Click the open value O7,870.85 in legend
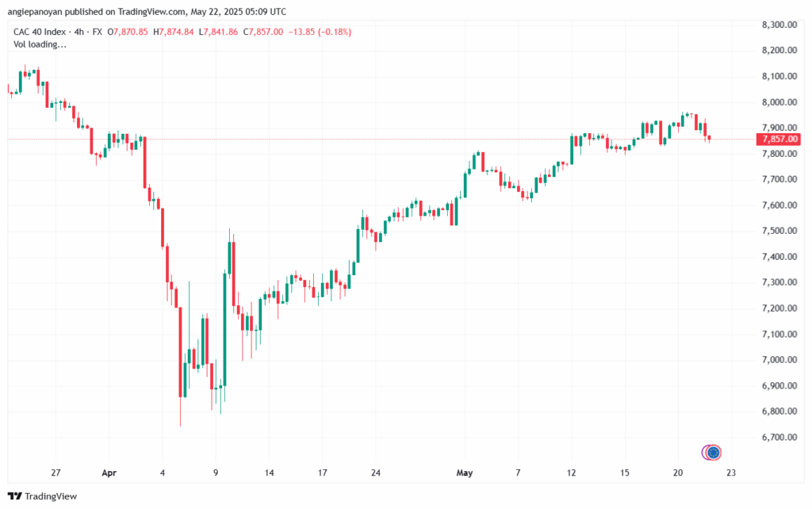812x509 pixels. [x=128, y=32]
